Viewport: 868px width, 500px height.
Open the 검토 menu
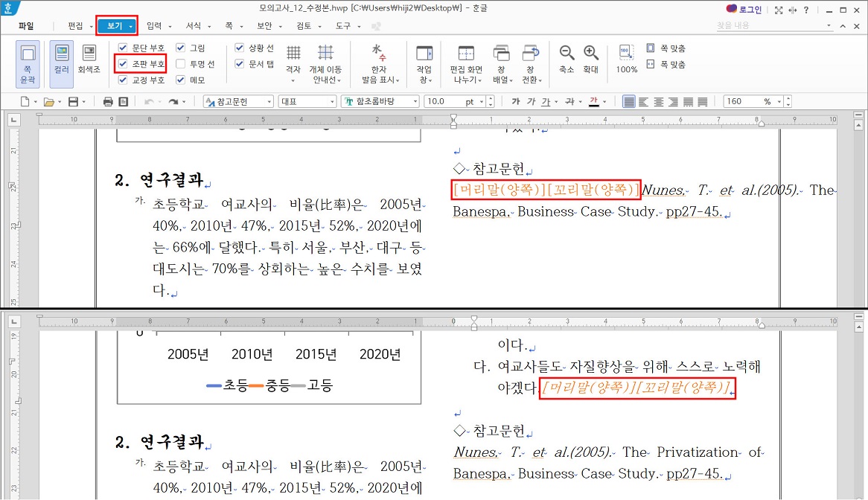click(x=304, y=26)
